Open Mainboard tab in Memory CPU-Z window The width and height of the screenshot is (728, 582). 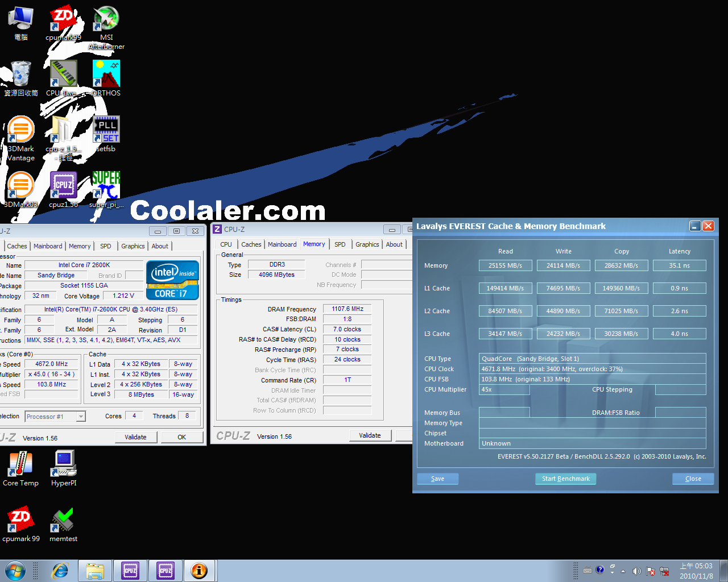coord(282,244)
